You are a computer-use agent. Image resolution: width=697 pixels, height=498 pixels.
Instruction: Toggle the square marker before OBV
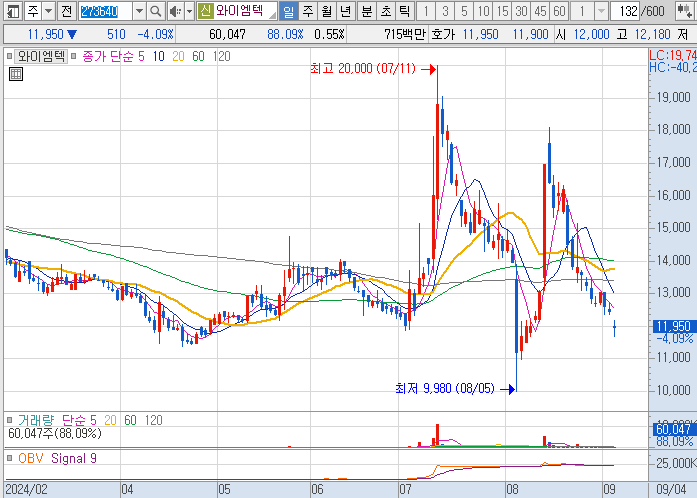pos(9,458)
